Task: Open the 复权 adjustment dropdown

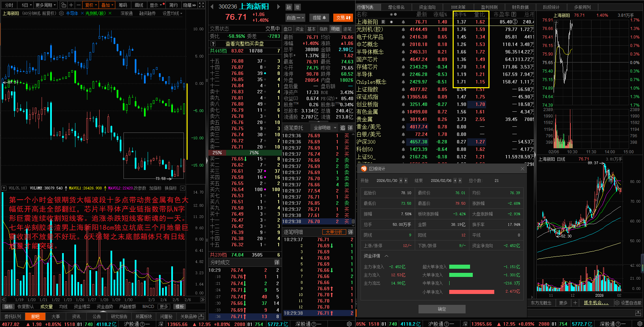Action: (91, 5)
